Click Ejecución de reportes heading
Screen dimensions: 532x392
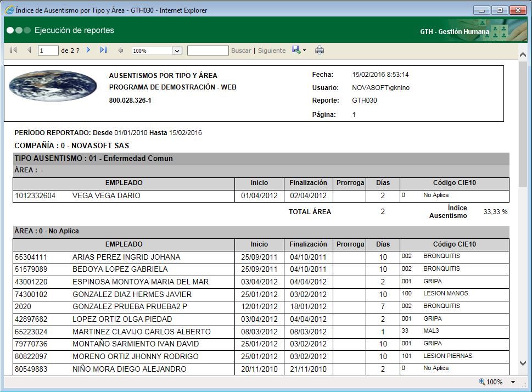[74, 30]
